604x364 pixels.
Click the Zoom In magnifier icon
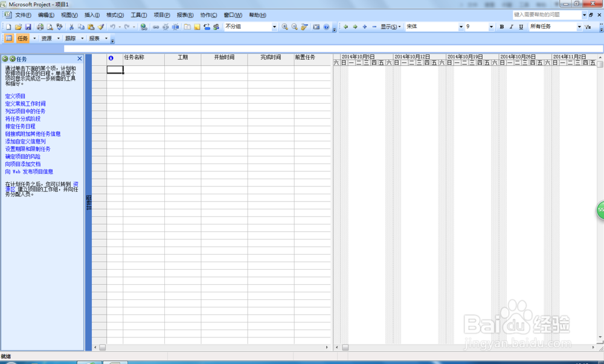284,27
